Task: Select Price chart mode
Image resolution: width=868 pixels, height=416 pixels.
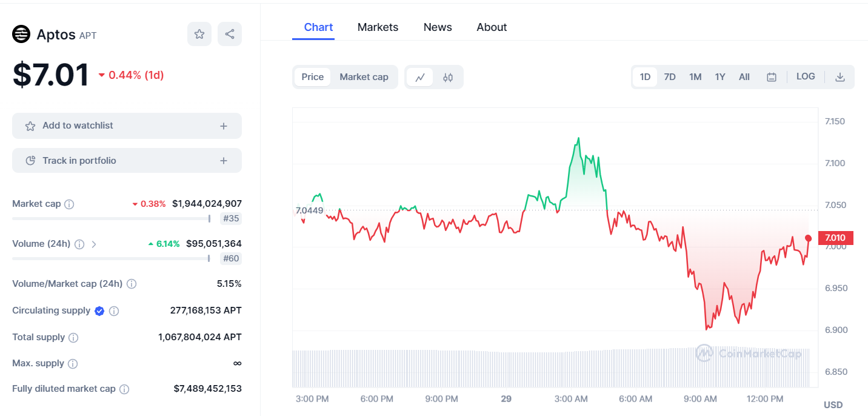Action: click(313, 77)
